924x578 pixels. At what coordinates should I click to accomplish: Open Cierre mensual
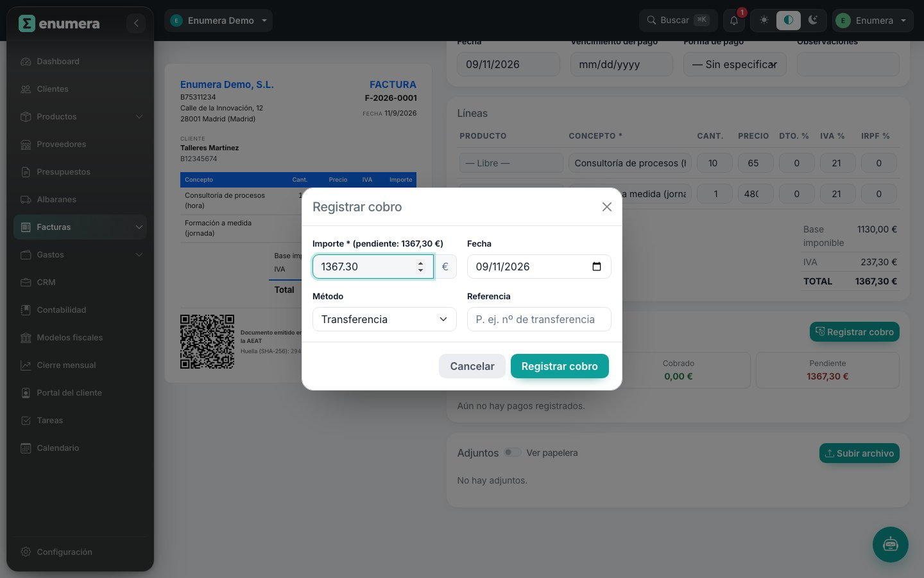pos(80,365)
